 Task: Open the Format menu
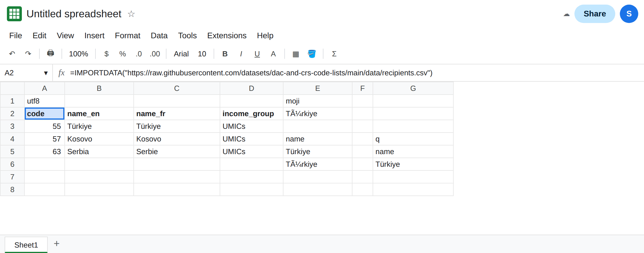coord(127,35)
